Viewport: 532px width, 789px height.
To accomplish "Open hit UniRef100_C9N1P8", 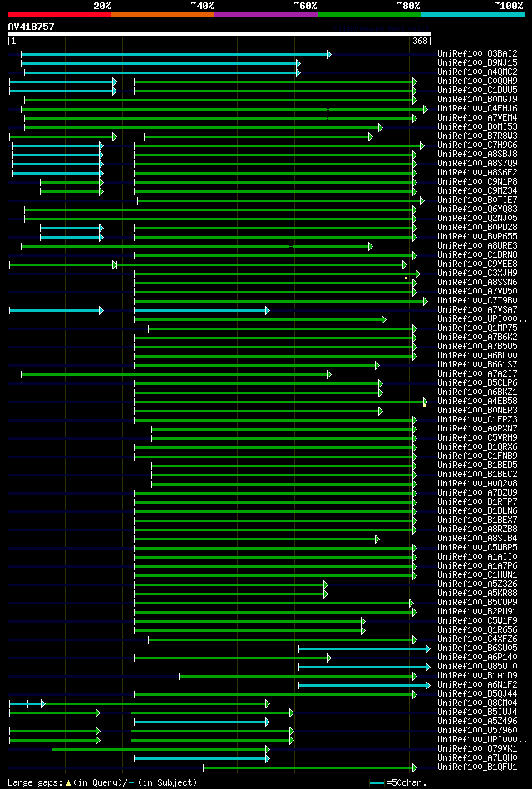I will click(478, 181).
